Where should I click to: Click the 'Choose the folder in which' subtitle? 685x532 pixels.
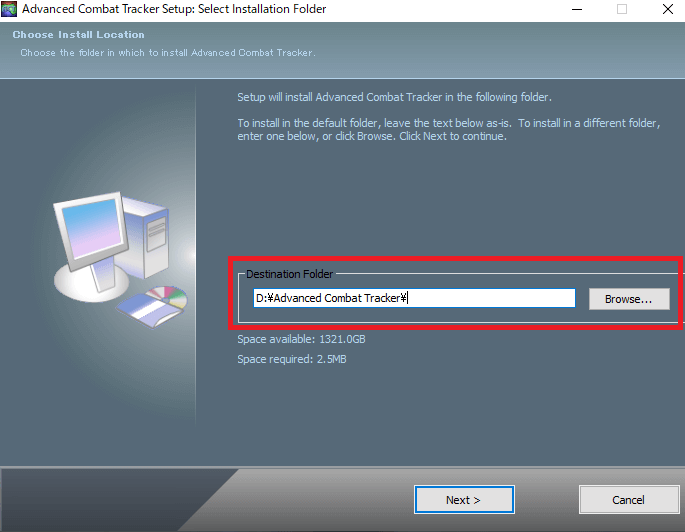click(x=167, y=52)
